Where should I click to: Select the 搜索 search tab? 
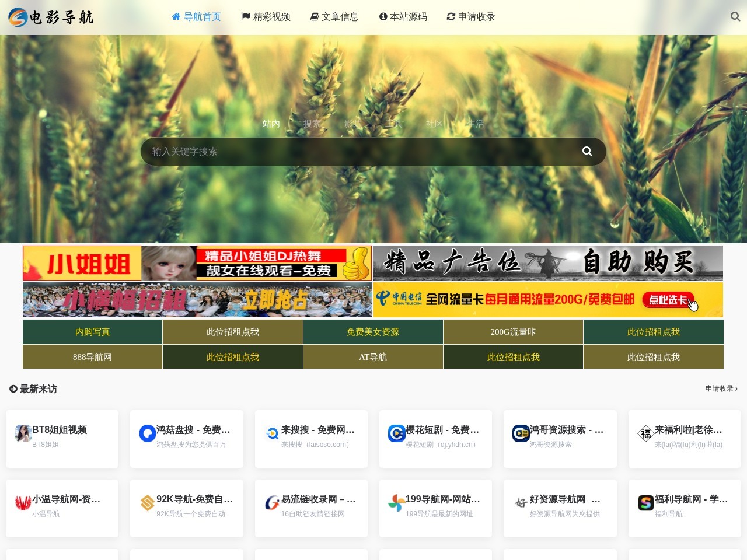click(312, 124)
